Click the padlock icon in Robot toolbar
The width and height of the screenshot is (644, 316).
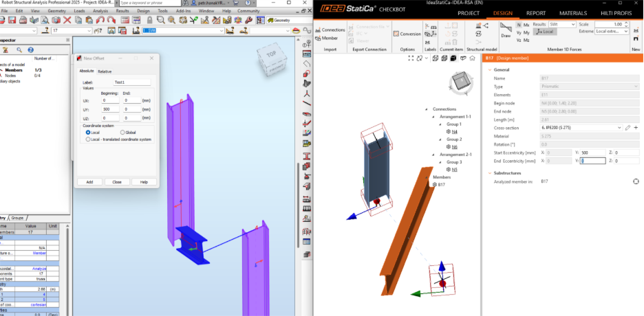pos(150,20)
